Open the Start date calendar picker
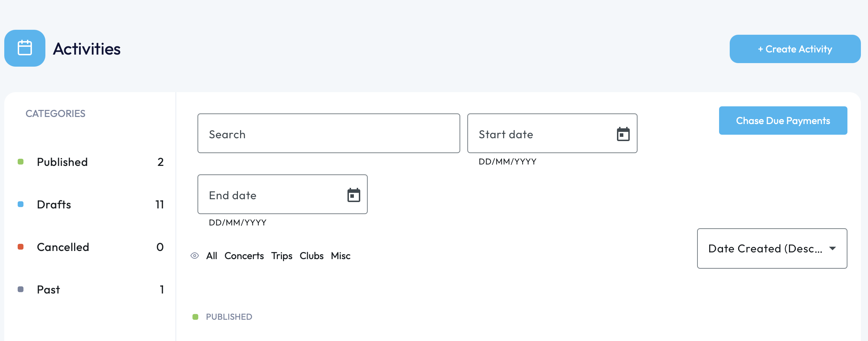The image size is (868, 341). pyautogui.click(x=623, y=134)
